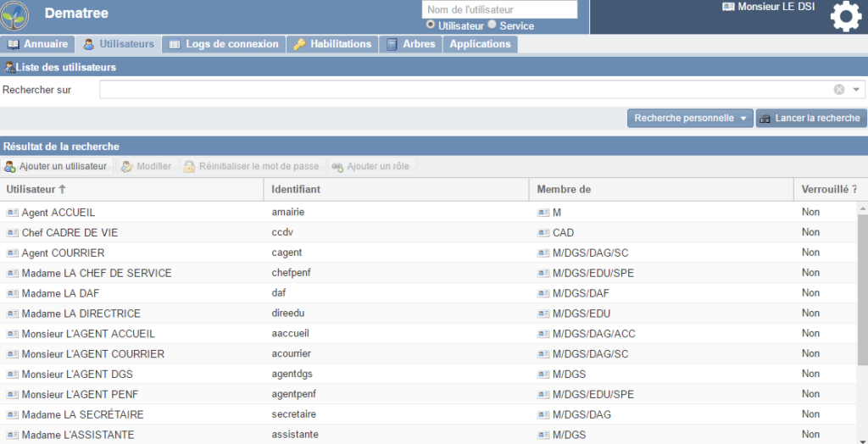Select the Utilisateur radio button
The image size is (868, 444).
(431, 25)
